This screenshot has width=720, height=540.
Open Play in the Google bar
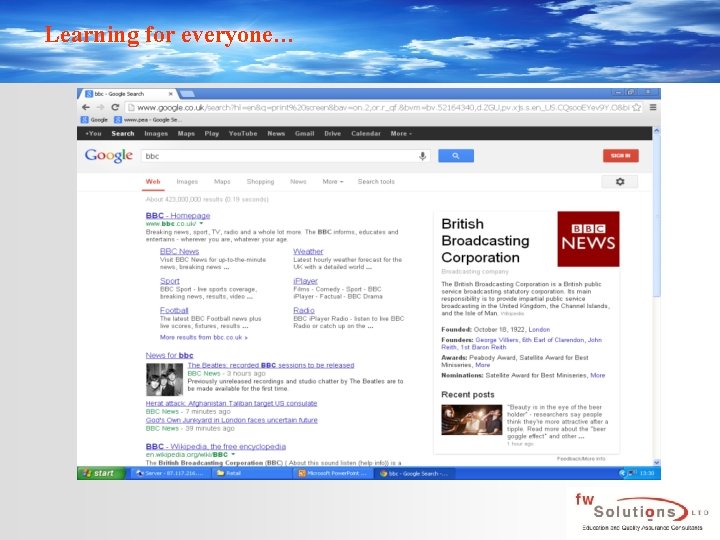(x=212, y=134)
